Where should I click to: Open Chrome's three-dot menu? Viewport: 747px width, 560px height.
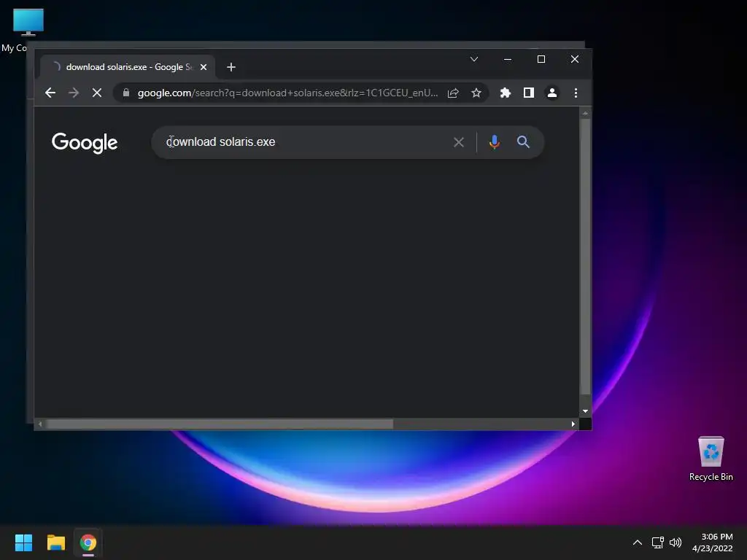[x=576, y=93]
